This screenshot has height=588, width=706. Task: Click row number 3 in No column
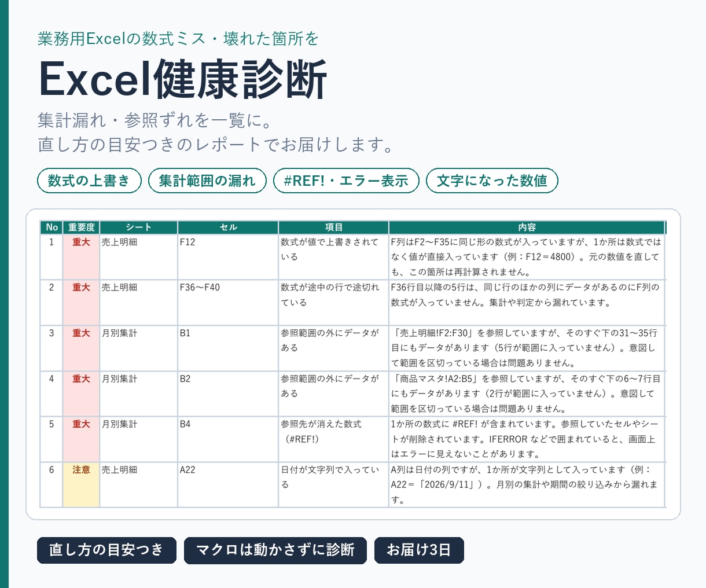pos(52,348)
